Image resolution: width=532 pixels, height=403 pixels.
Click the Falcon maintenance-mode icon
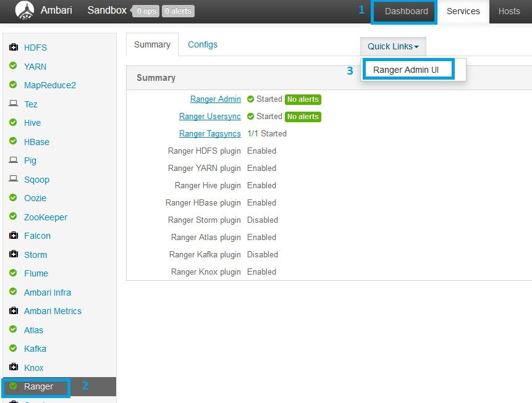[x=13, y=235]
